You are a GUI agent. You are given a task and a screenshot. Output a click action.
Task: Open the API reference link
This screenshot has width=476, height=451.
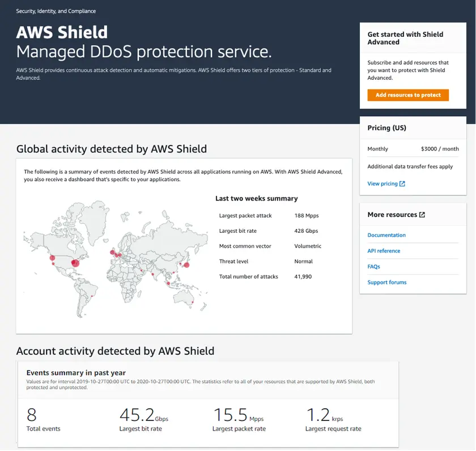(384, 251)
